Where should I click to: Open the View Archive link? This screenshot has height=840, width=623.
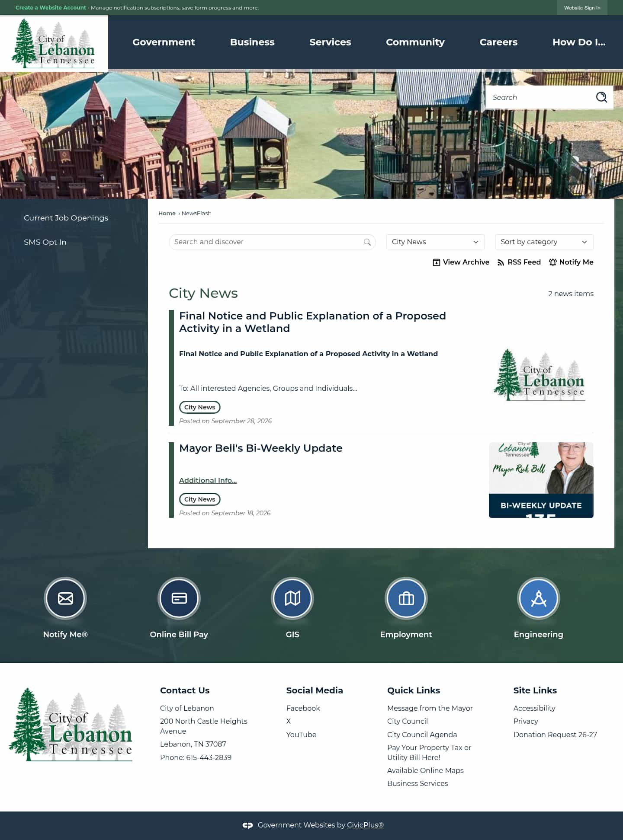[461, 262]
